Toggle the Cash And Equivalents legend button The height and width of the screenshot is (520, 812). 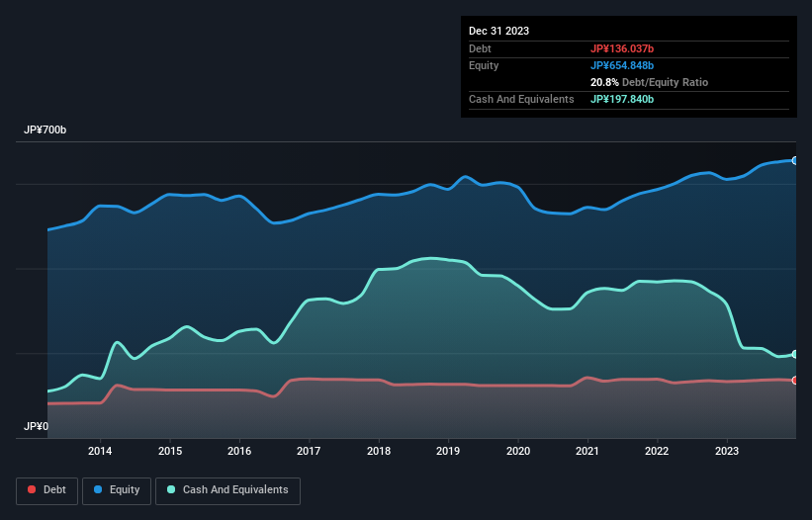pyautogui.click(x=227, y=490)
